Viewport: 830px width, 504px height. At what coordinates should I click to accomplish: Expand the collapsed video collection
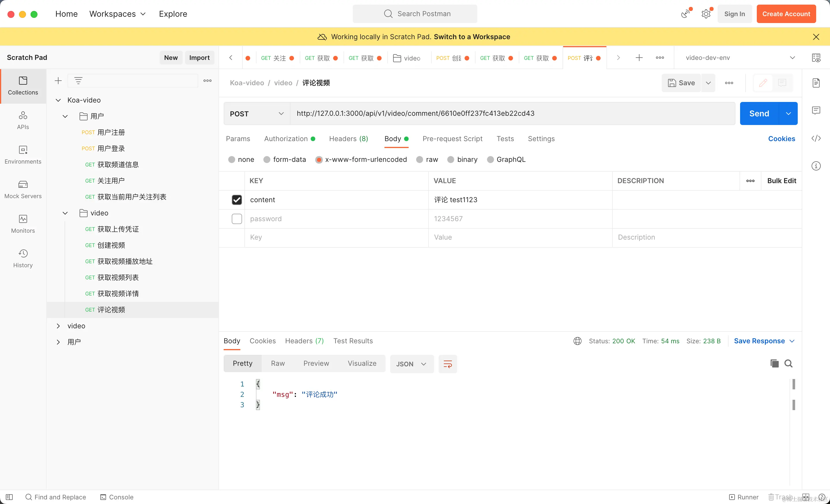58,326
